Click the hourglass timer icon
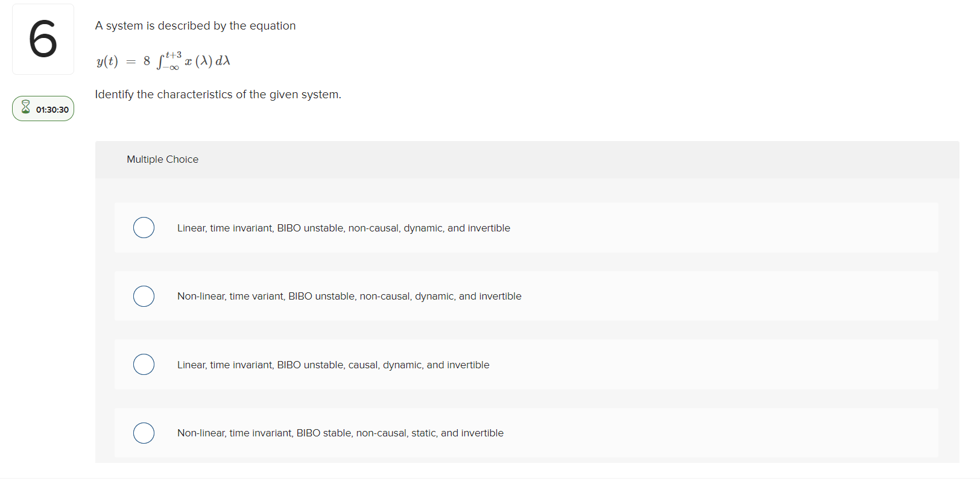 [25, 107]
